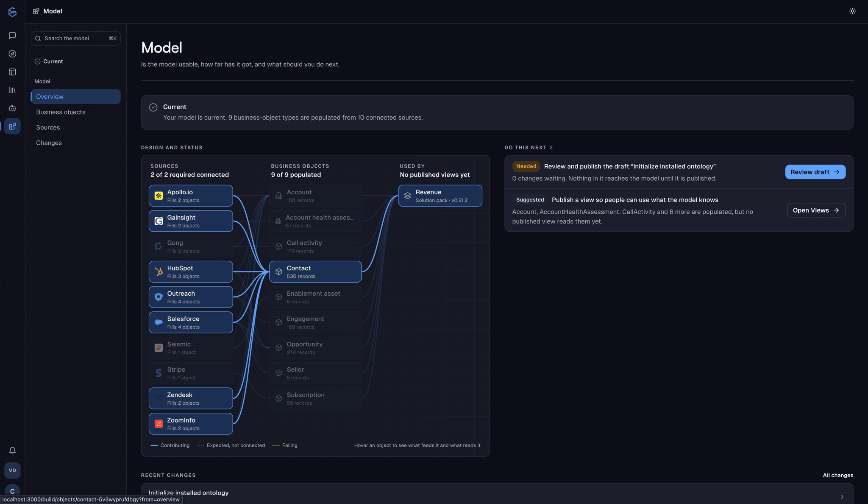Image resolution: width=868 pixels, height=504 pixels.
Task: Open the Account health assessment card
Action: [x=315, y=221]
